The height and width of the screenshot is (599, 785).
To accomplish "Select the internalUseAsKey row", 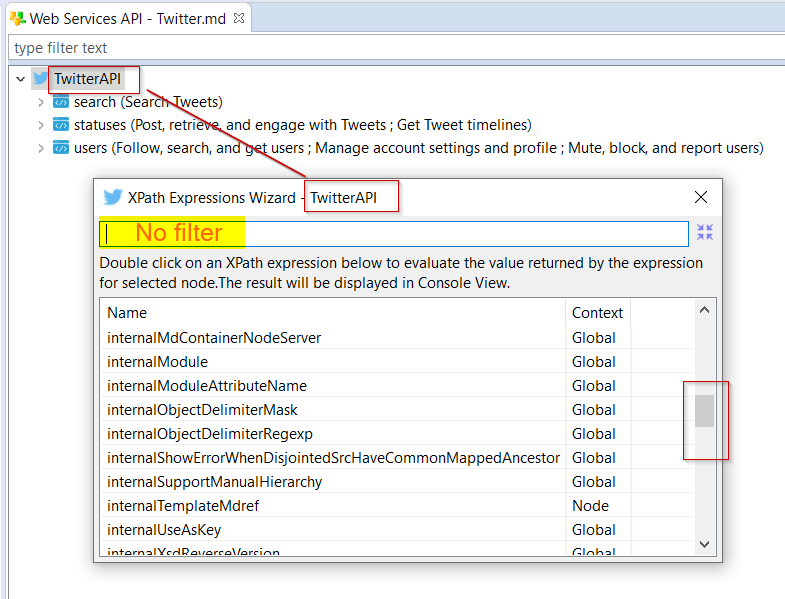I will 397,530.
